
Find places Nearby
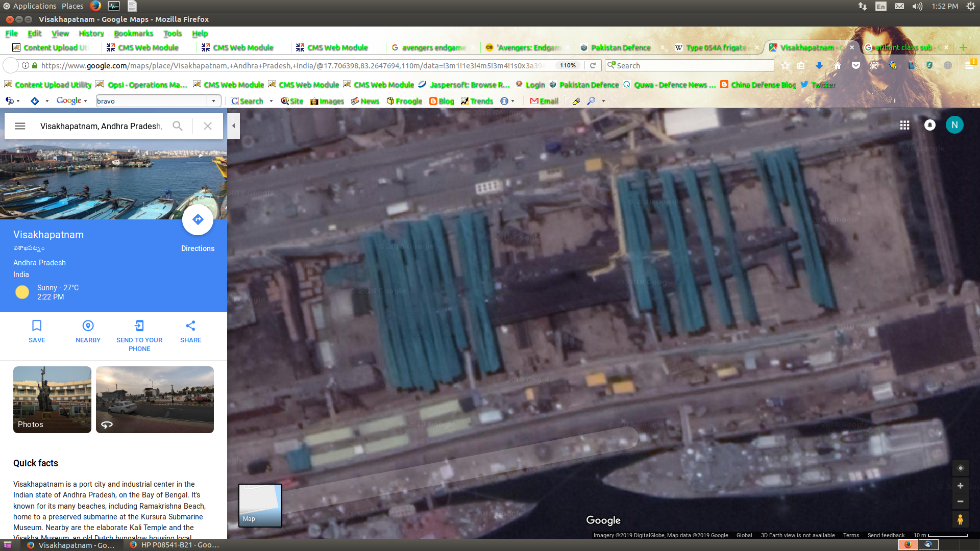click(x=88, y=331)
